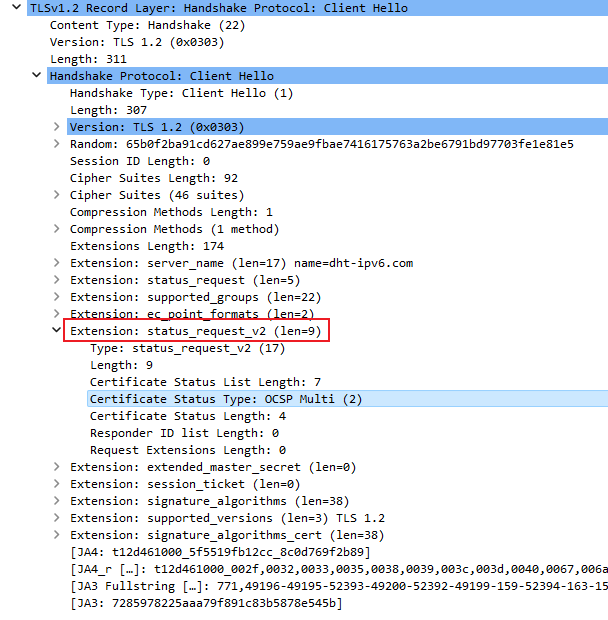
Task: Select the Compression Methods (1 method) row
Action: [x=174, y=229]
